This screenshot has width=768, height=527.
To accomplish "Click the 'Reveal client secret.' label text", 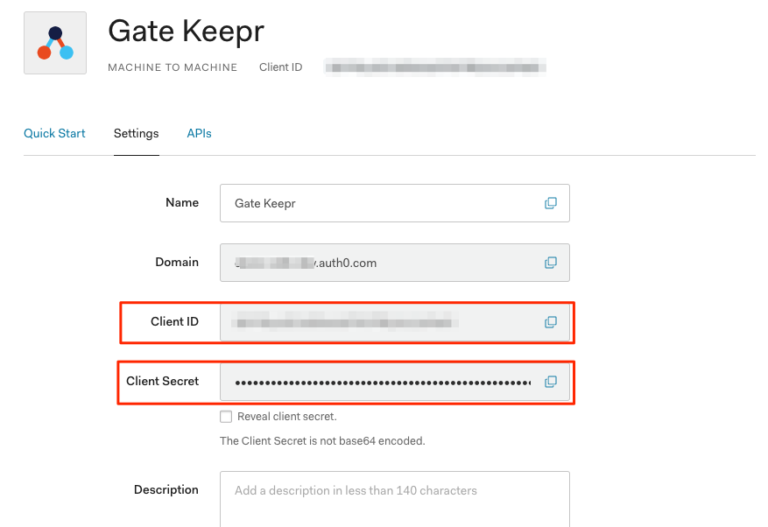I will [x=287, y=417].
